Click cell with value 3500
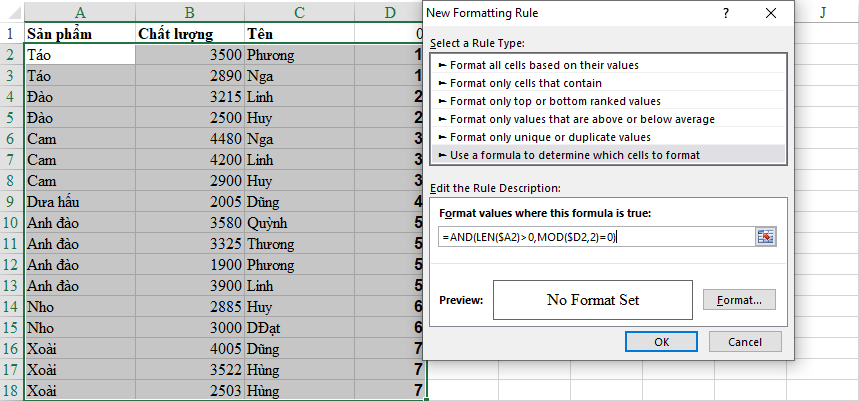The width and height of the screenshot is (859, 401). click(x=190, y=55)
